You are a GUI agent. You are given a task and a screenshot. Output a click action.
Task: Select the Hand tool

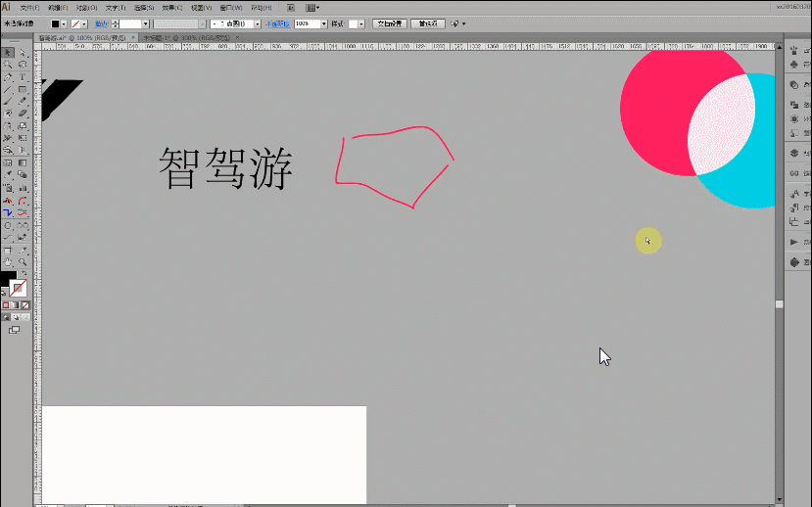click(7, 262)
